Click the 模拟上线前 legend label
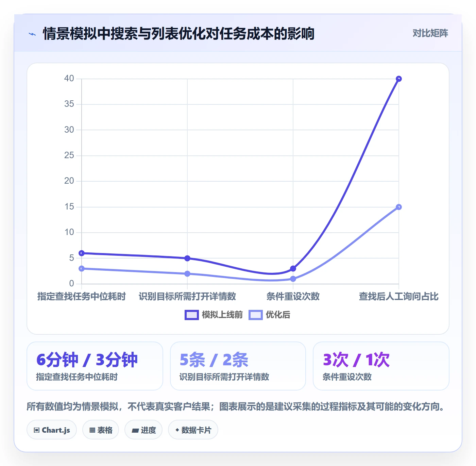 (222, 315)
